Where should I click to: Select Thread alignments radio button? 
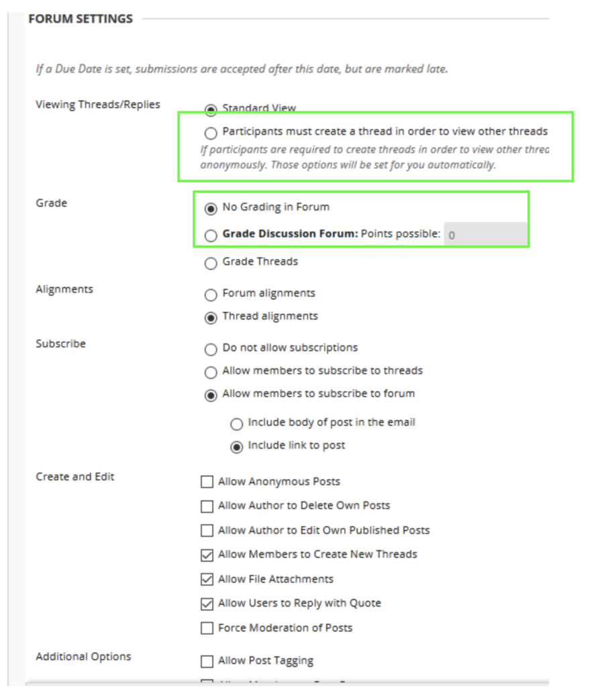pyautogui.click(x=211, y=317)
